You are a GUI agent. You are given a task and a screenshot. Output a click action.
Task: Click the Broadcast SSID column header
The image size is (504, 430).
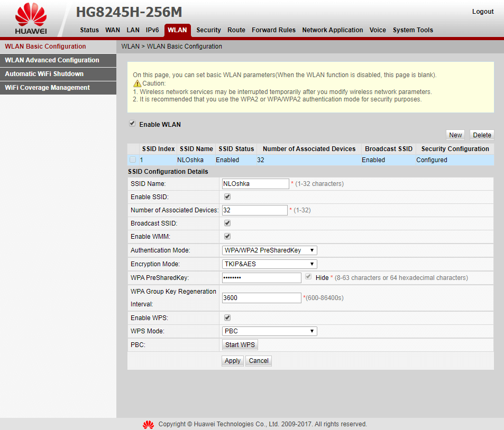pyautogui.click(x=389, y=149)
